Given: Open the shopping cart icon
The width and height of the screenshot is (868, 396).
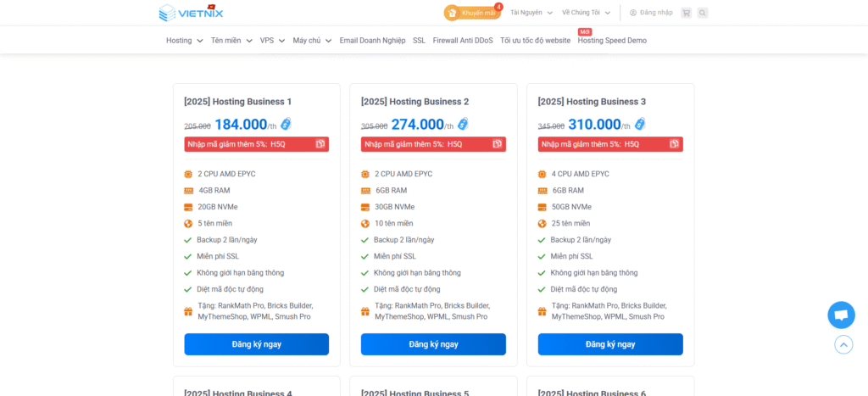Looking at the screenshot, I should click(686, 13).
